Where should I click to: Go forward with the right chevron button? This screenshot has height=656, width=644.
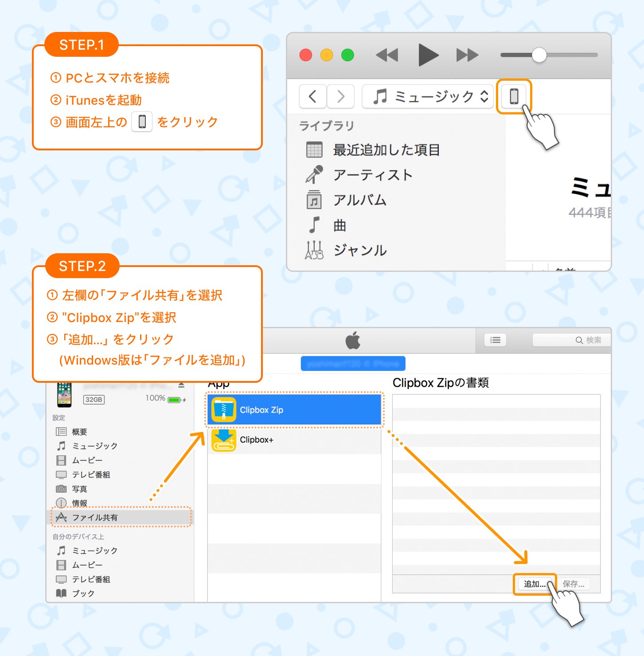(x=340, y=96)
